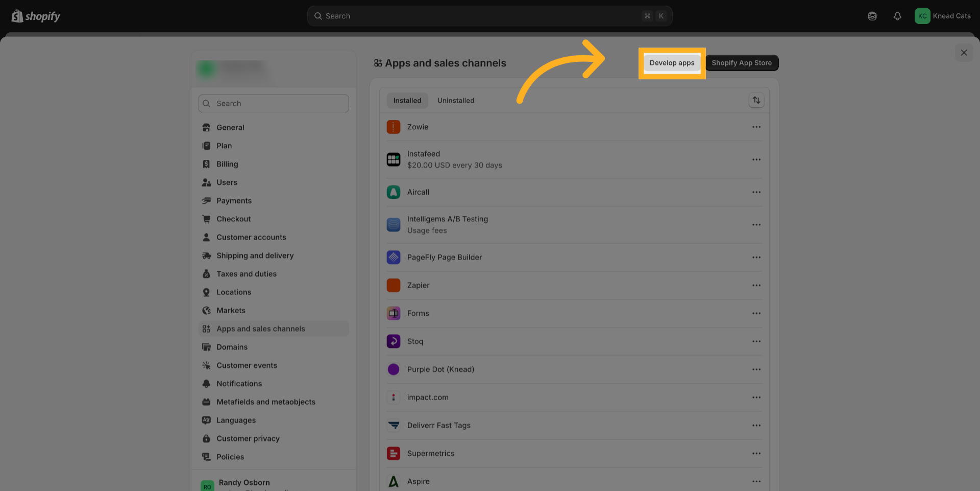Click the settings sidebar Search field
The height and width of the screenshot is (491, 980).
(274, 103)
